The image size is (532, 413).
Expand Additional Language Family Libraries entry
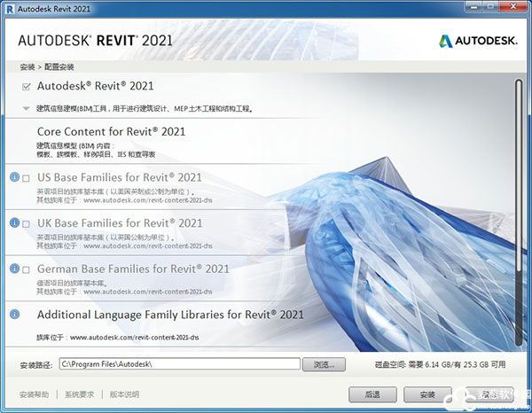pos(170,315)
